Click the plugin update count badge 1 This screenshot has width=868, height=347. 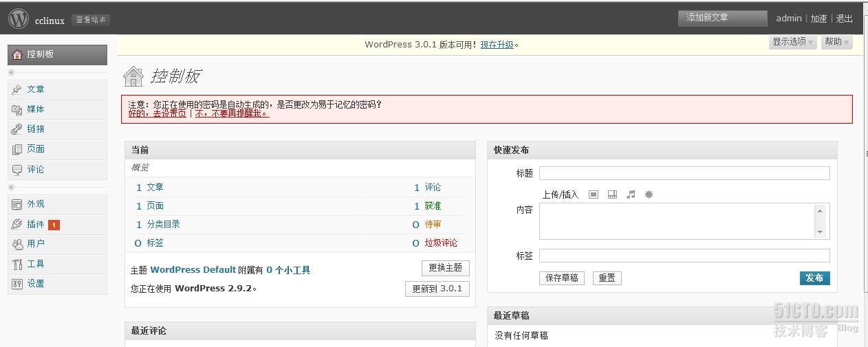(x=54, y=225)
